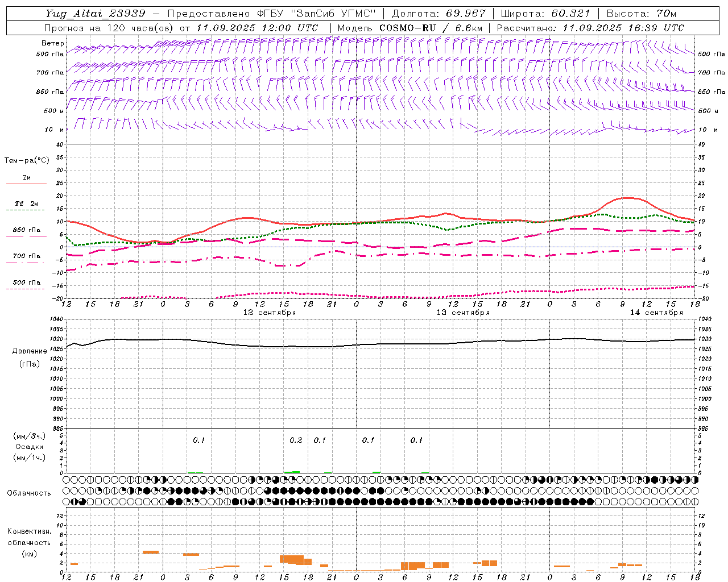728x582 pixels.
Task: Select the 2м legend entry without Td
Action: click(27, 177)
